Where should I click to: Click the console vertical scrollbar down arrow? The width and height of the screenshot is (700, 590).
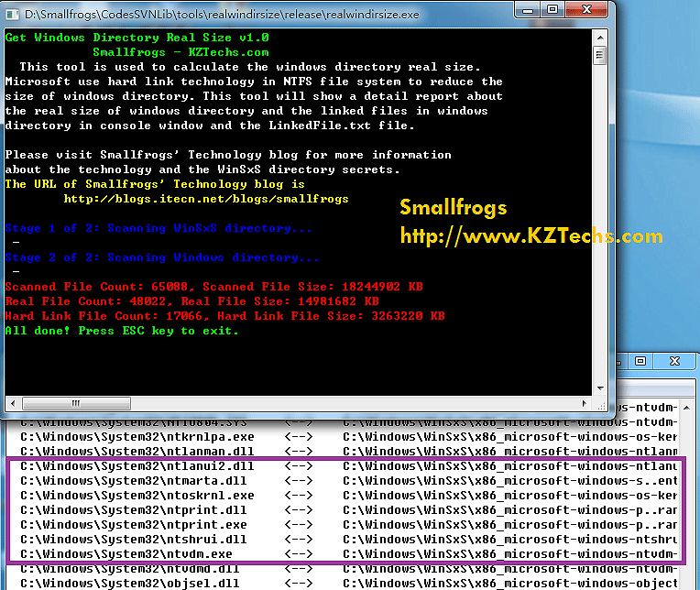pyautogui.click(x=599, y=388)
